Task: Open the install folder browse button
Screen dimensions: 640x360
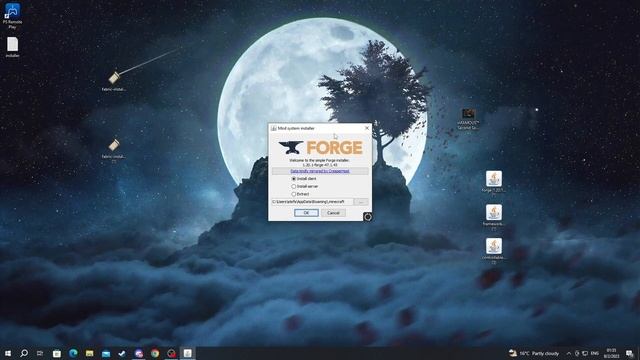Action: (361, 202)
